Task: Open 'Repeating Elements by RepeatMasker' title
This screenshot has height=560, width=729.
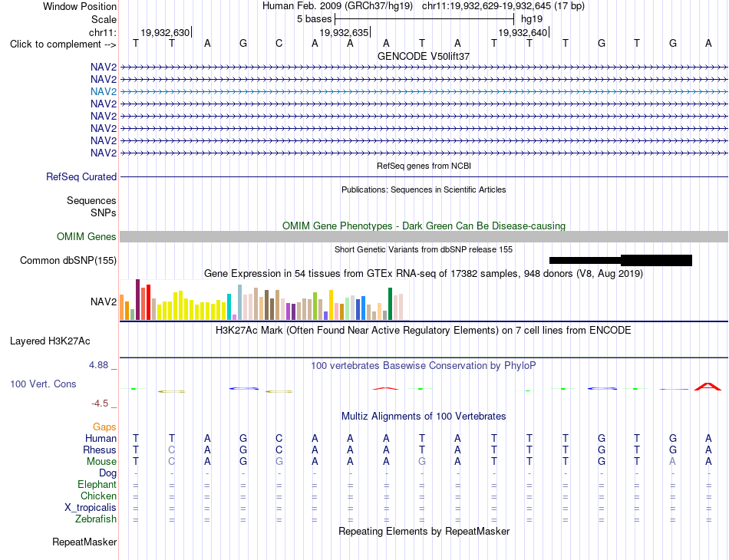Action: (424, 531)
